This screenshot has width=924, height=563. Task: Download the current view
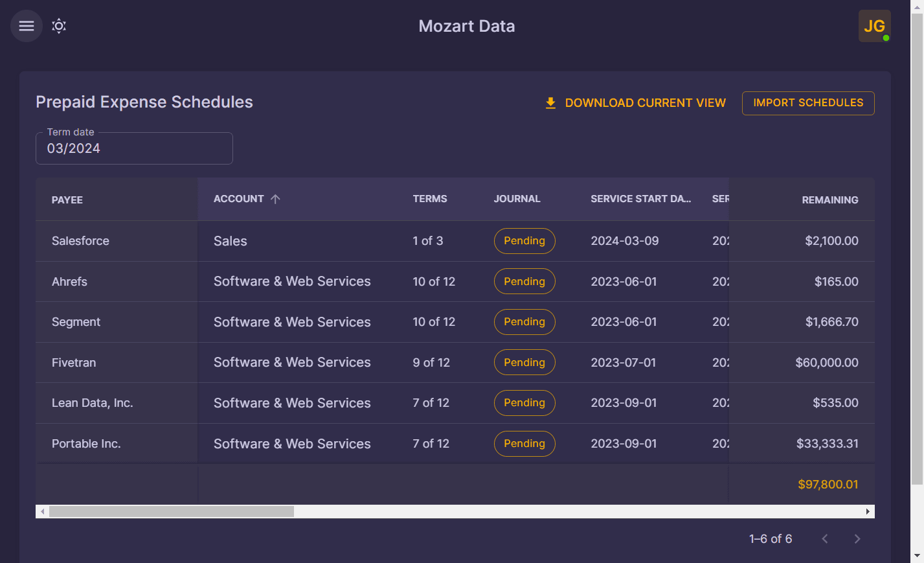point(645,102)
